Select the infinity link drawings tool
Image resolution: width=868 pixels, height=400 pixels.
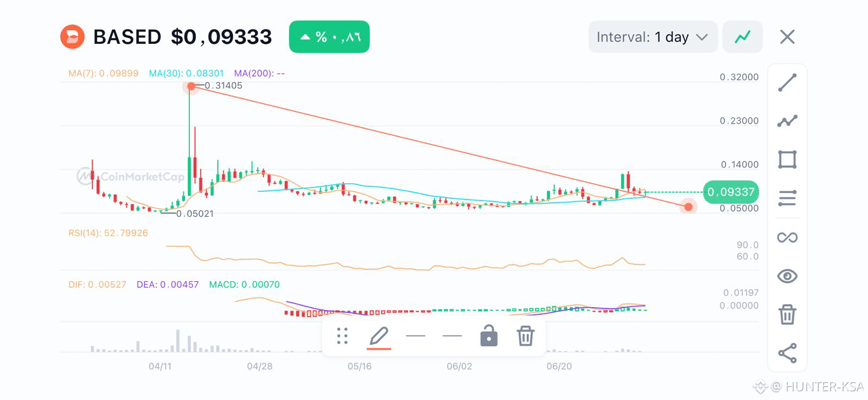[x=787, y=237]
